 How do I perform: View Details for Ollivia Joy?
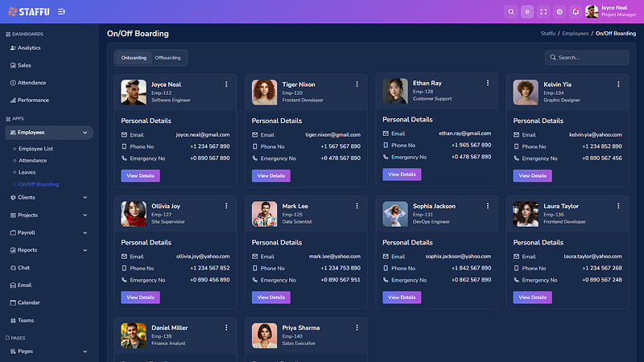coord(140,298)
